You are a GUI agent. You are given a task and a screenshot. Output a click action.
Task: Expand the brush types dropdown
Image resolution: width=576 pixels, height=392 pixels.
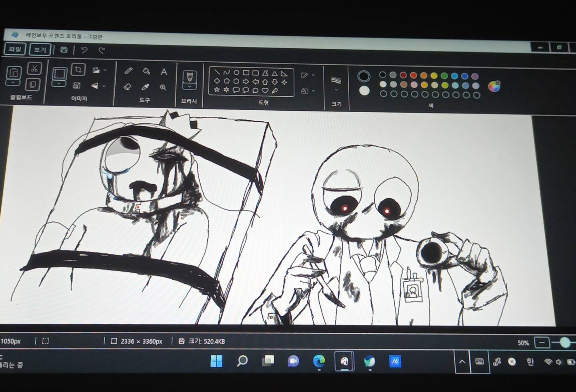[x=189, y=87]
